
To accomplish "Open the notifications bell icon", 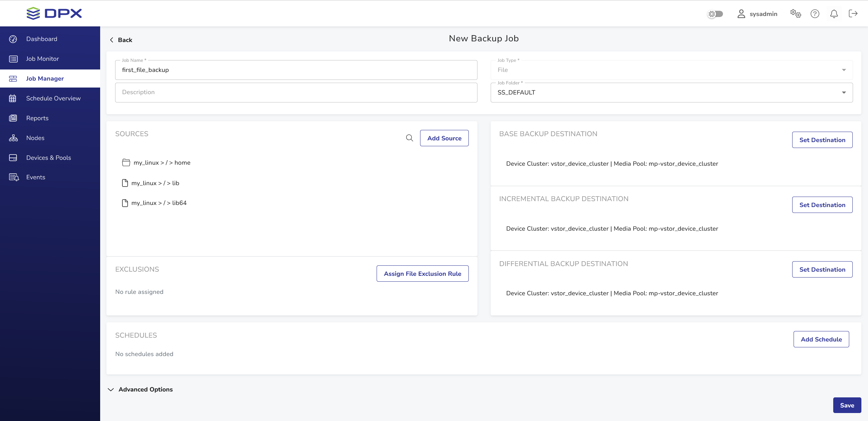I will click(834, 14).
